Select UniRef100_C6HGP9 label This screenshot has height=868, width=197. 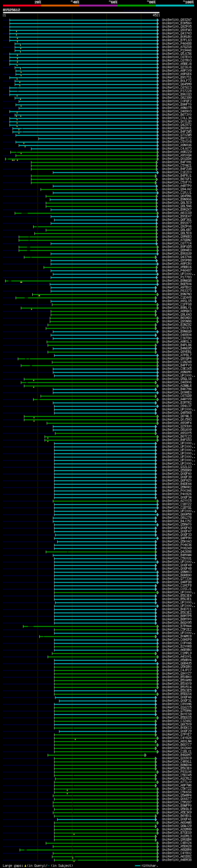[x=177, y=640]
